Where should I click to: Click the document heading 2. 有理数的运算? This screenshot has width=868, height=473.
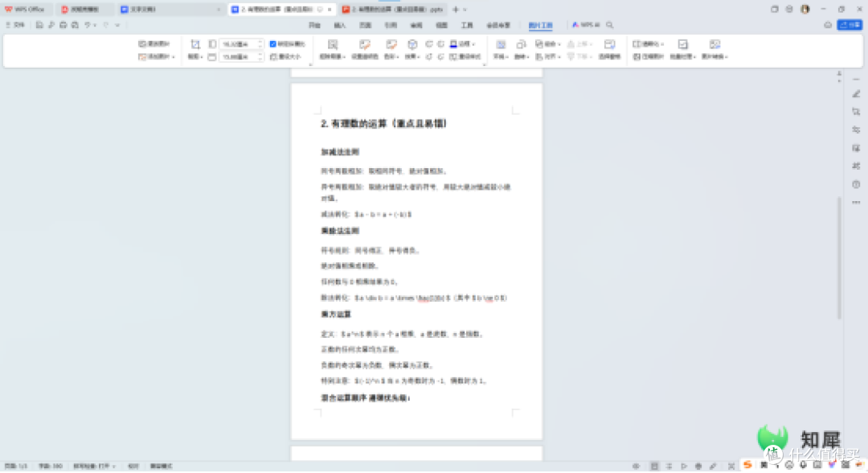[383, 124]
